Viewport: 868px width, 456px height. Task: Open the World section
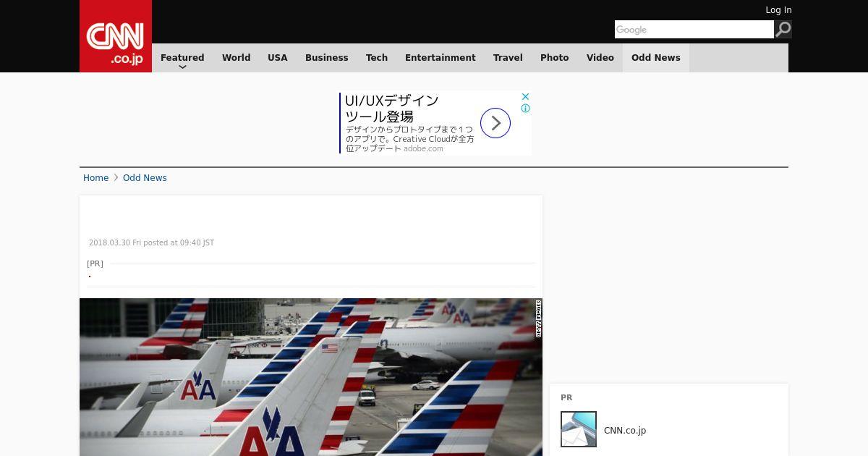(x=237, y=58)
